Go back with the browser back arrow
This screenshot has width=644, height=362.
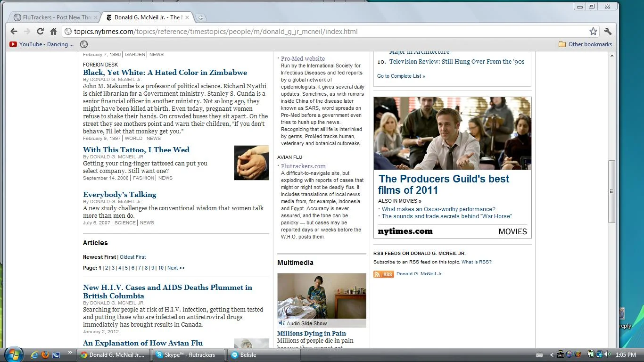[x=14, y=32]
